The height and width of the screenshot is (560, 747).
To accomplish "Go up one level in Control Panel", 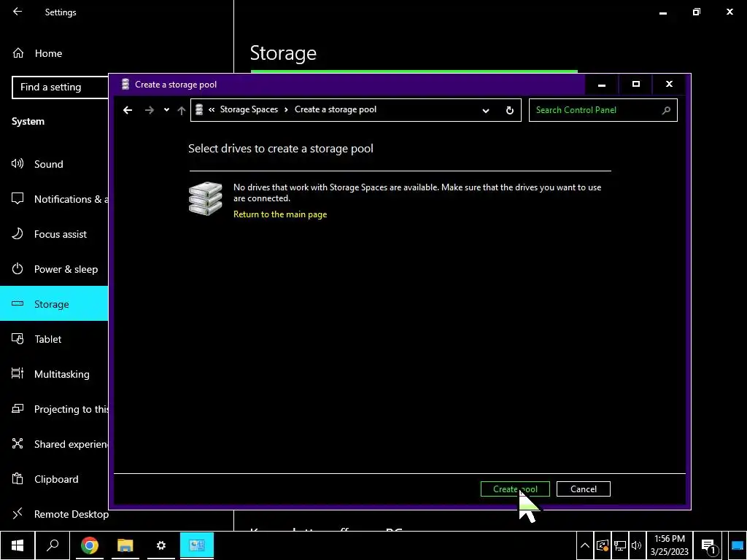I will (181, 111).
